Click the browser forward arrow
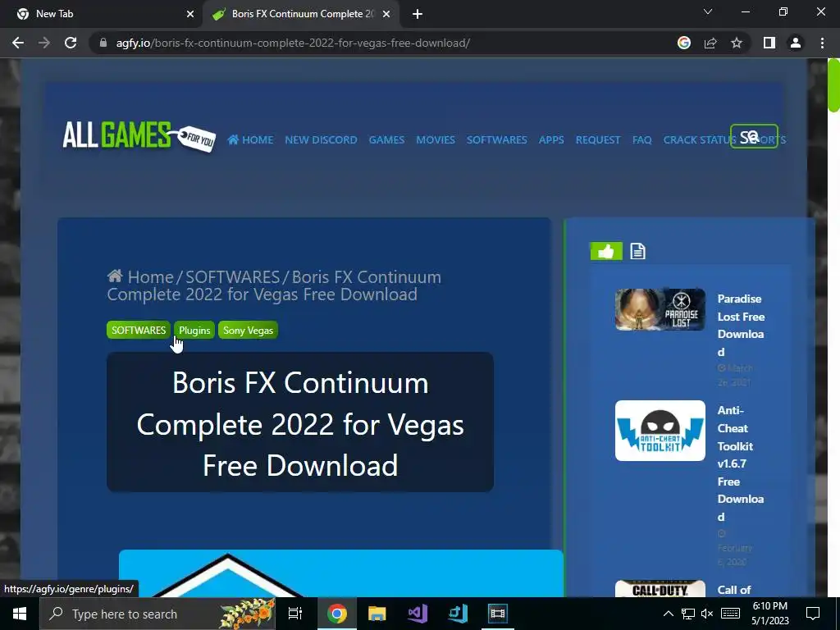The height and width of the screenshot is (630, 840). 44,43
